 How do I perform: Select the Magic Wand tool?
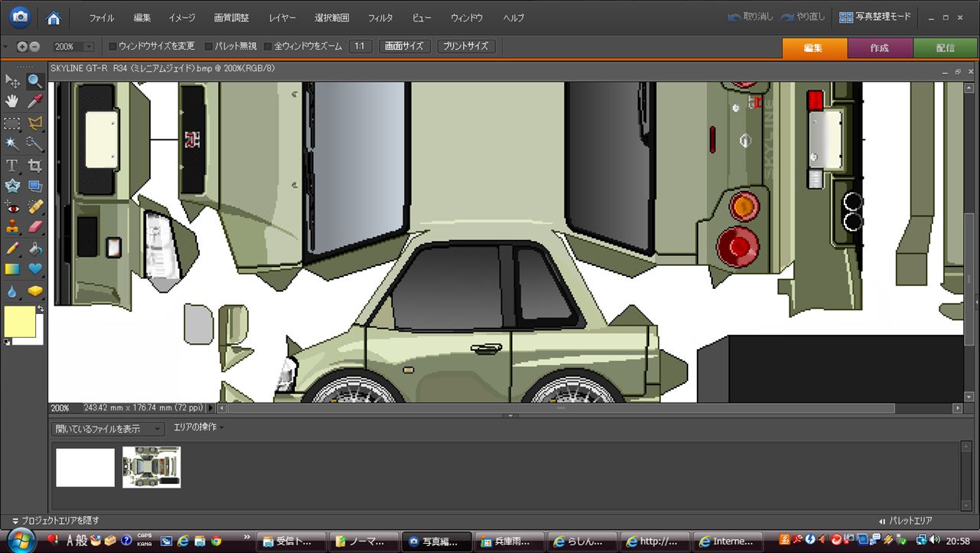(x=12, y=143)
